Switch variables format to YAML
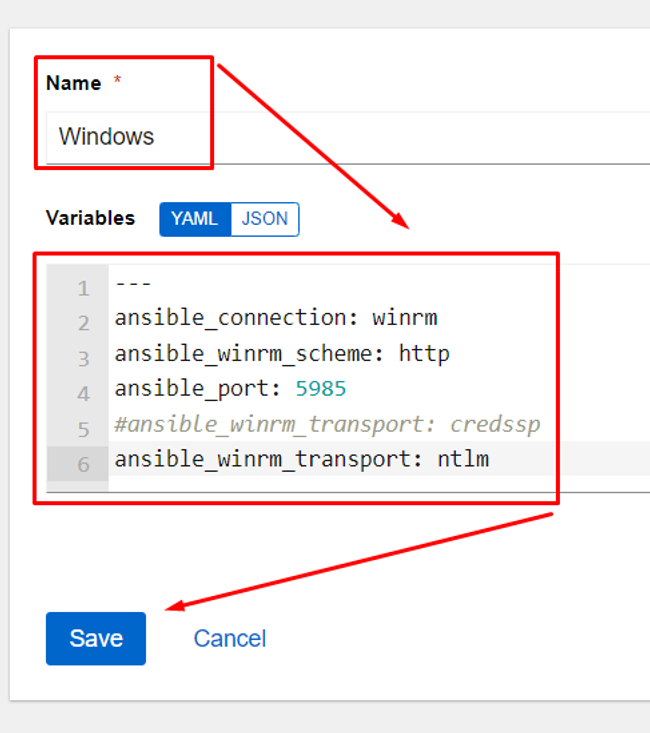Viewport: 650px width, 733px height. click(x=195, y=219)
